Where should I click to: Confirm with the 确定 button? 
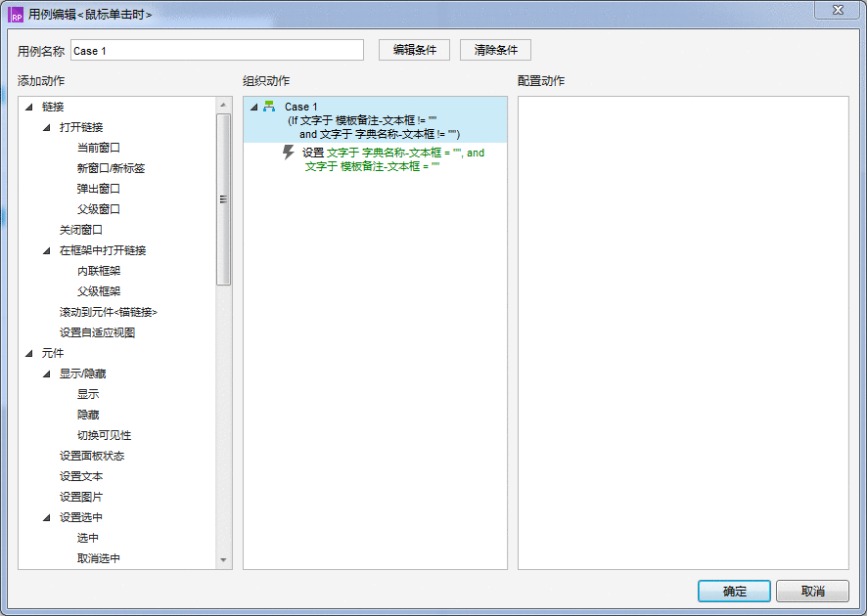point(734,592)
